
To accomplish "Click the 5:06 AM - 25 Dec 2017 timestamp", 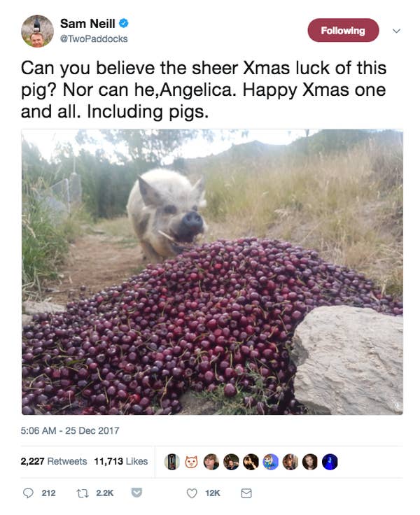I will (x=70, y=430).
